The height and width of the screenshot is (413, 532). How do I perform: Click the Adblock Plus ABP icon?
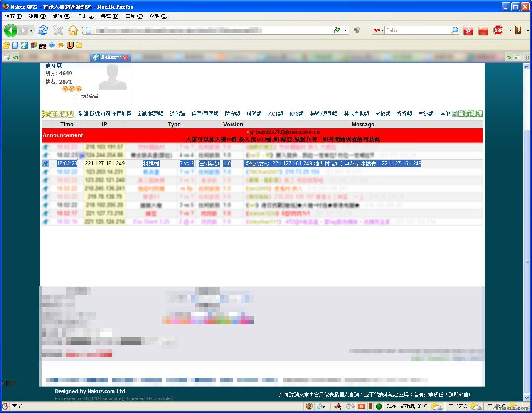[498, 30]
